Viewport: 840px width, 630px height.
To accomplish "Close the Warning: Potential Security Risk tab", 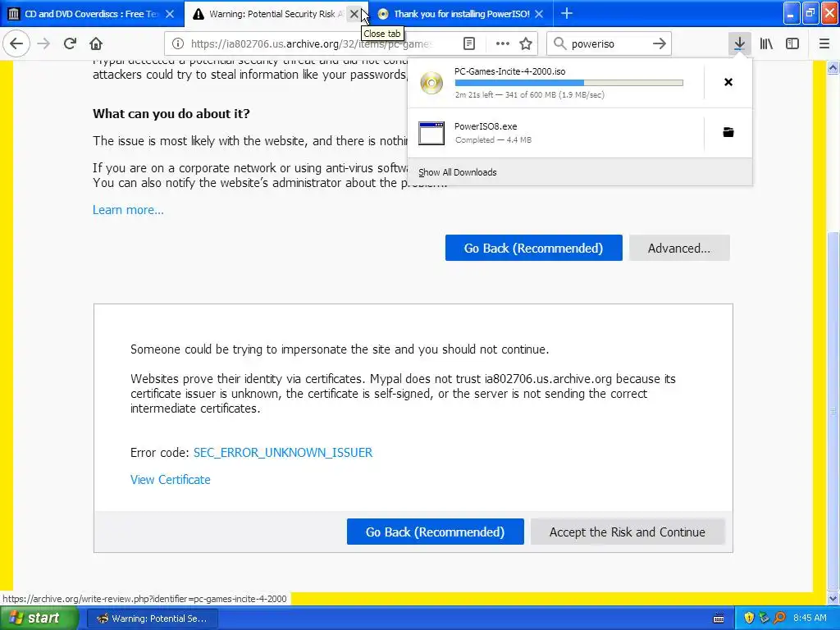I will click(x=354, y=14).
